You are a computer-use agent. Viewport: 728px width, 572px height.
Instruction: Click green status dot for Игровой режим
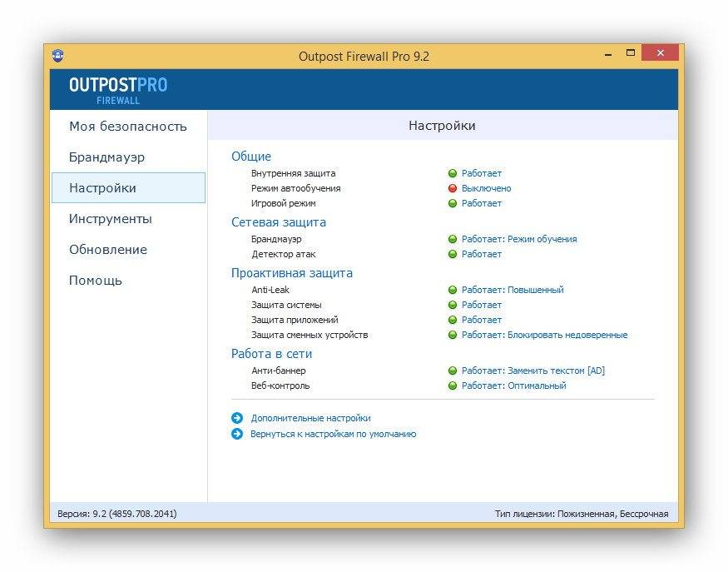(453, 203)
